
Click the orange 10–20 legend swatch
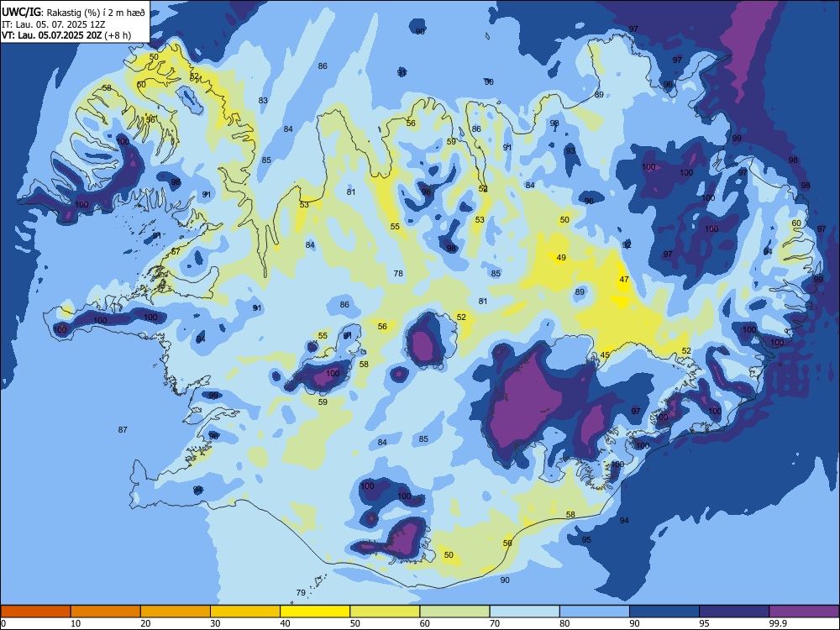coord(106,612)
